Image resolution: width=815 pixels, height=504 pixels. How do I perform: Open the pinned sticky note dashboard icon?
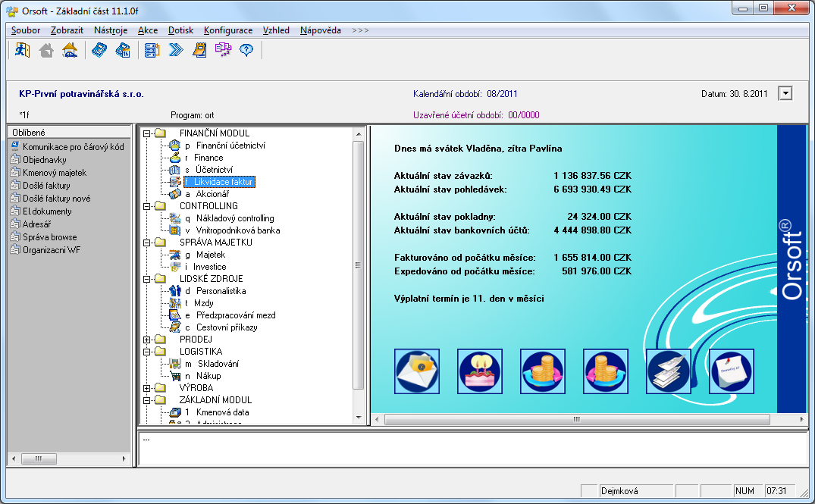tap(731, 371)
